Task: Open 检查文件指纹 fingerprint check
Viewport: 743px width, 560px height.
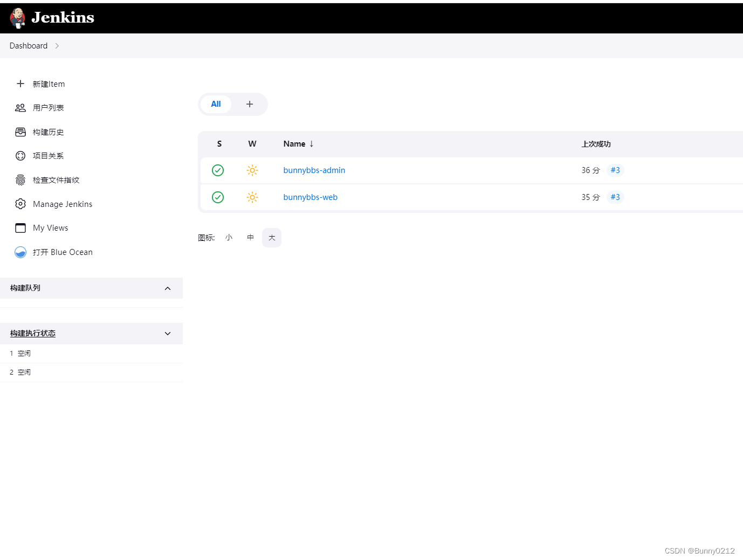Action: point(56,180)
